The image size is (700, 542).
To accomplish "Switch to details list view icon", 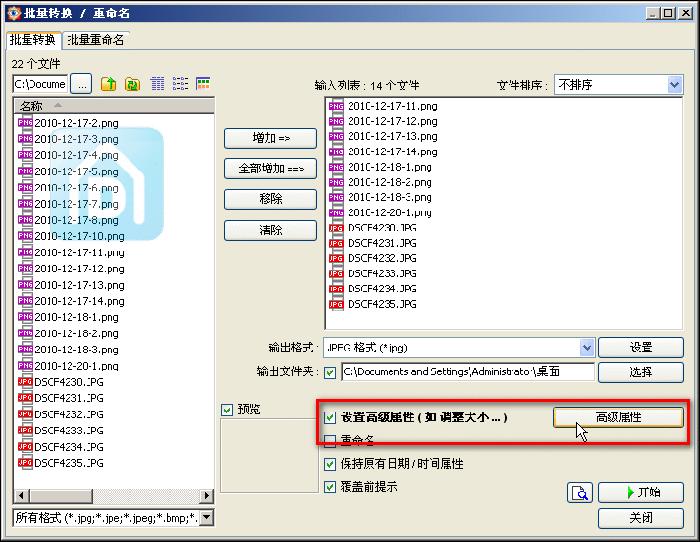I will [x=158, y=83].
